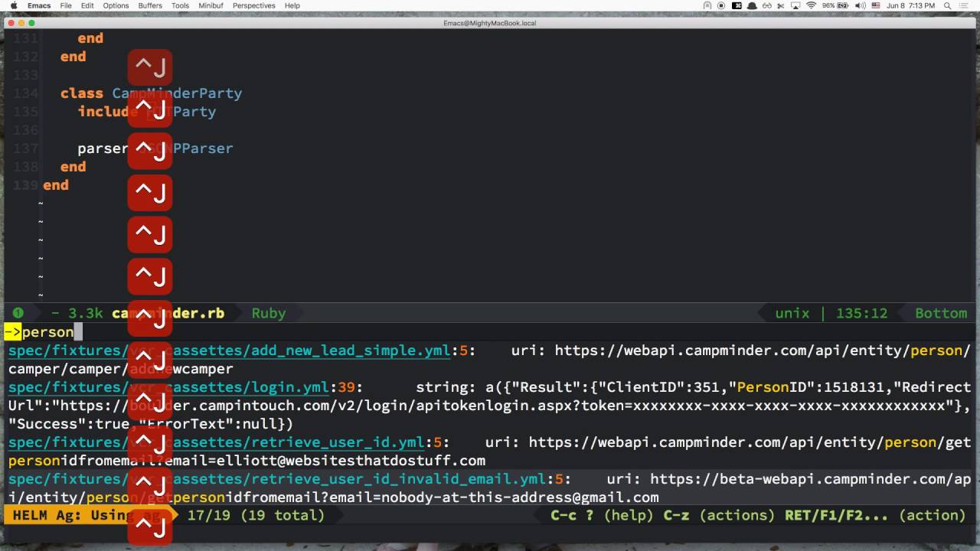Click the US flag input source icon
980x551 pixels.
pyautogui.click(x=875, y=5)
